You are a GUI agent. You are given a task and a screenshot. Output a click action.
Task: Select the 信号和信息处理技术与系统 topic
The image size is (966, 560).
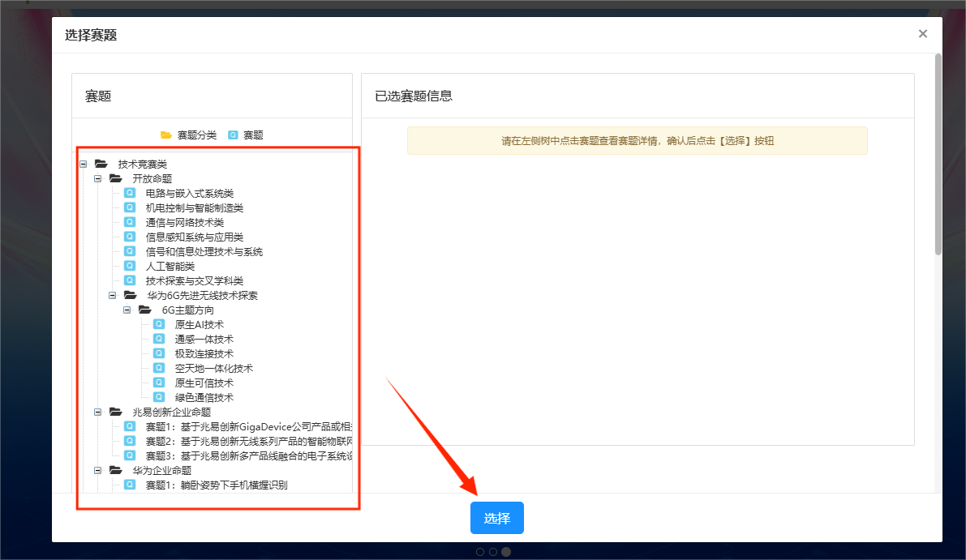click(204, 251)
